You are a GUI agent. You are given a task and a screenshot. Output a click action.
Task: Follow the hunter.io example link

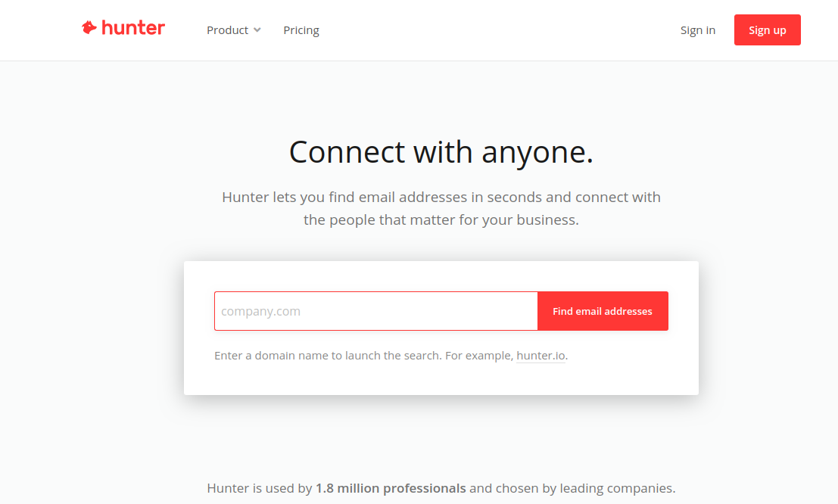[x=540, y=356]
